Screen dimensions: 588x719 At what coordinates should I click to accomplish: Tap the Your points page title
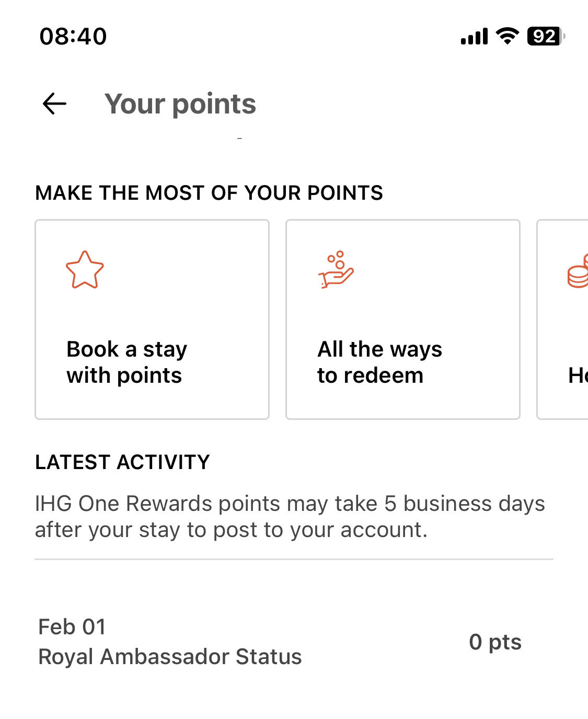point(180,104)
